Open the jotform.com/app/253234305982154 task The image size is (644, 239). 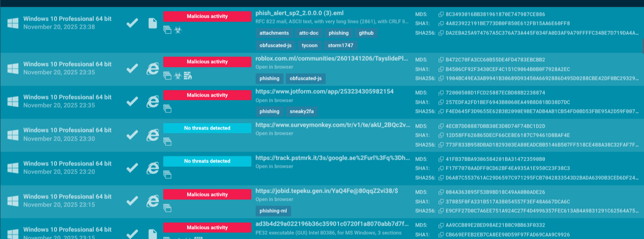(325, 92)
